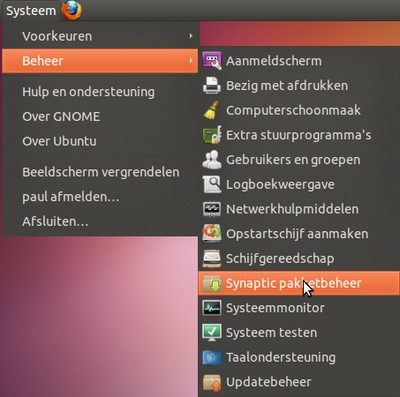Click the Synaptic package box icon
This screenshot has width=400, height=397.
pyautogui.click(x=212, y=283)
